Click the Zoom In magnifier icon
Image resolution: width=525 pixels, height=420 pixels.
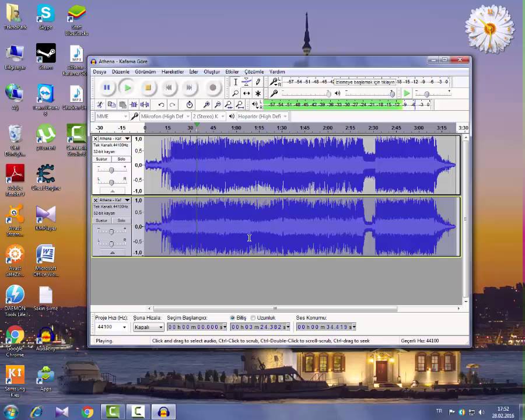206,105
